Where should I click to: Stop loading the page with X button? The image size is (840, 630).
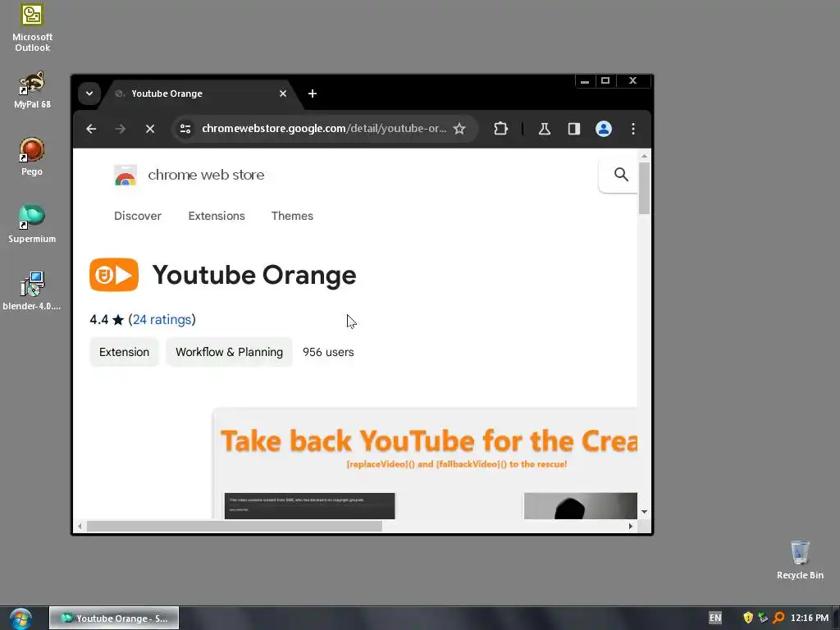pyautogui.click(x=150, y=129)
